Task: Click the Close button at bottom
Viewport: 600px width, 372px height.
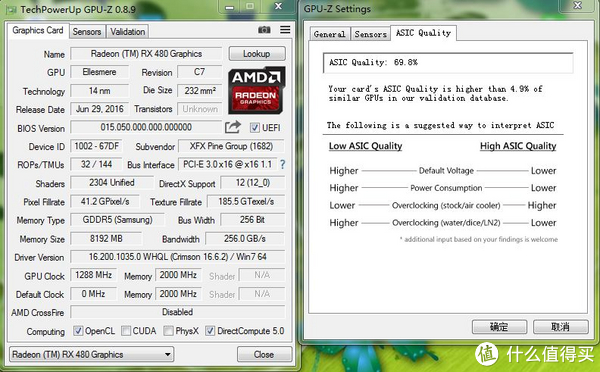Action: point(264,354)
